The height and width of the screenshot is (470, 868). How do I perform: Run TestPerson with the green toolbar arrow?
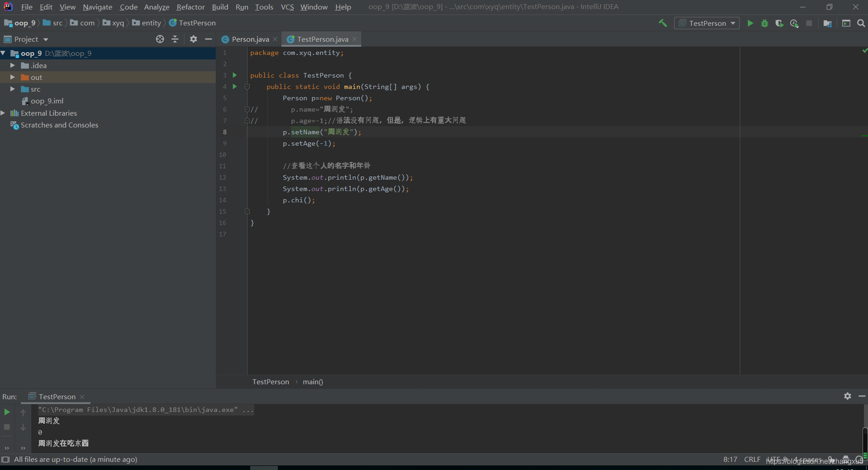[750, 23]
